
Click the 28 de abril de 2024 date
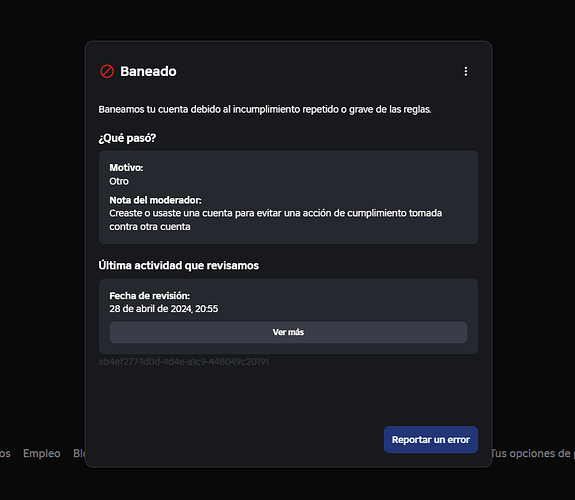click(x=164, y=309)
